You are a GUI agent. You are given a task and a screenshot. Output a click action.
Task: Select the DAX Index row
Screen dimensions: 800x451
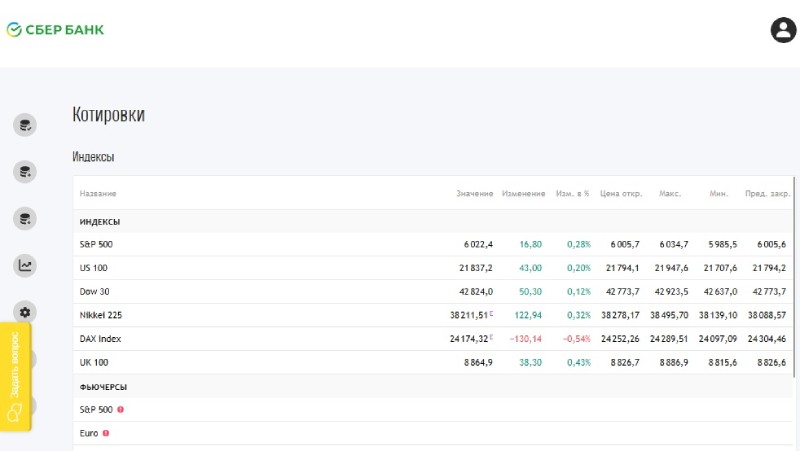[x=433, y=339]
